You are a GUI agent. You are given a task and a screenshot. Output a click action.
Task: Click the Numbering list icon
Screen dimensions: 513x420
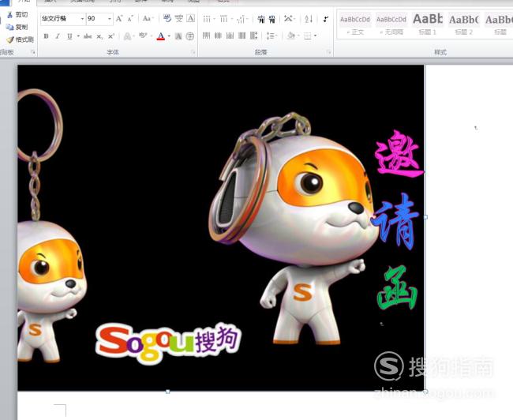tap(226, 19)
